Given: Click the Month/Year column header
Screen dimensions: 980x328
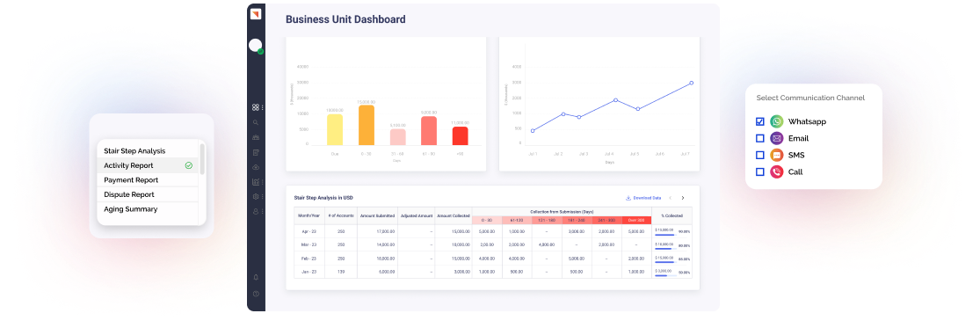Looking at the screenshot, I should (x=309, y=215).
